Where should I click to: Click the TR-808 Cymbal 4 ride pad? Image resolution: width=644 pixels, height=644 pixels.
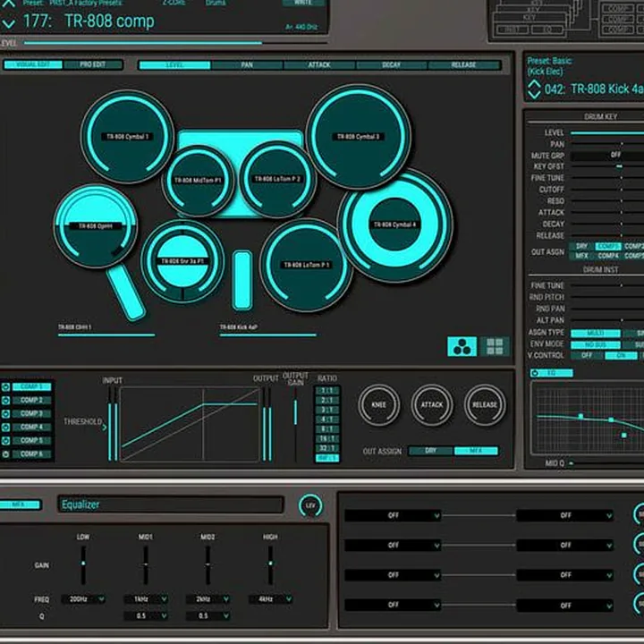point(394,225)
